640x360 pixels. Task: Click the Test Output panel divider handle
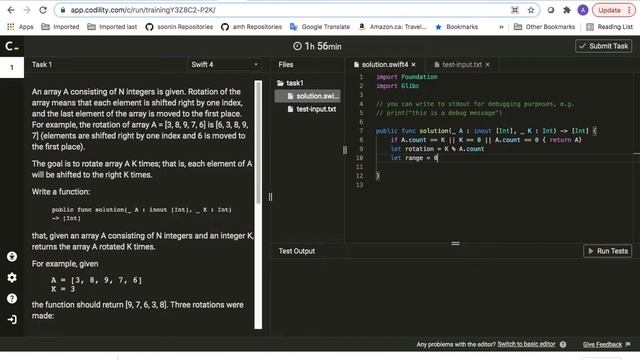tap(456, 244)
